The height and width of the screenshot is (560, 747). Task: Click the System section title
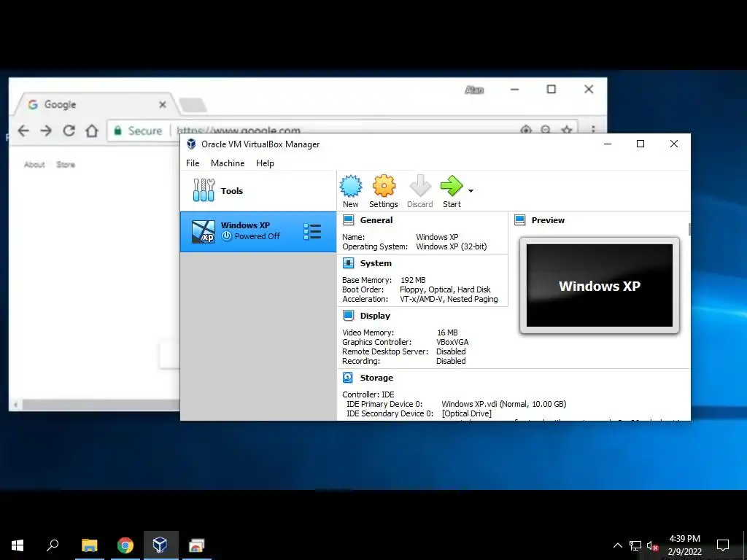[376, 262]
